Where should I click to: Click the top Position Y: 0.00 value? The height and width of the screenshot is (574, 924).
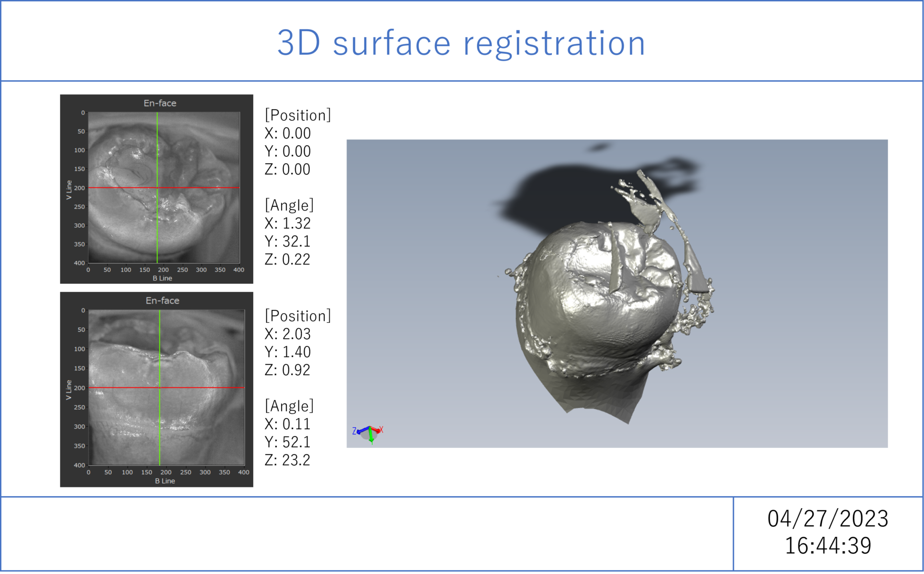pos(287,151)
